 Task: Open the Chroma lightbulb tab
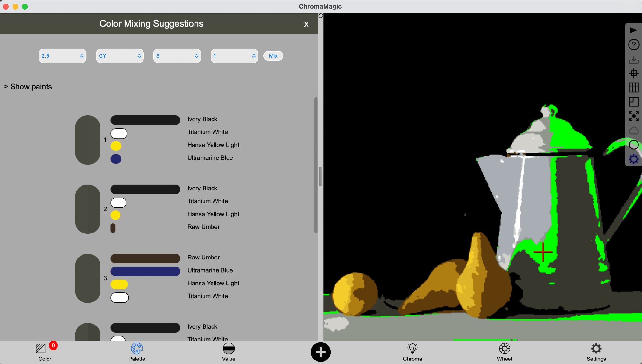412,351
